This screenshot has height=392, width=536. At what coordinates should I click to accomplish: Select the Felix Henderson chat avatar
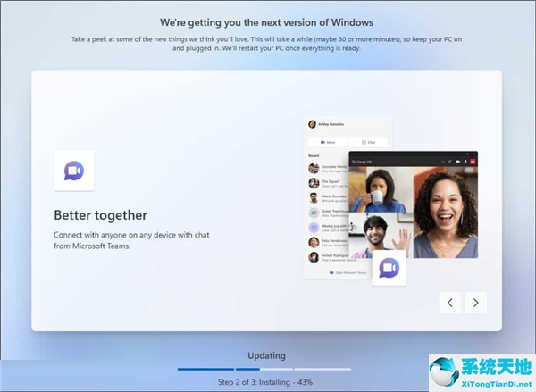314,242
